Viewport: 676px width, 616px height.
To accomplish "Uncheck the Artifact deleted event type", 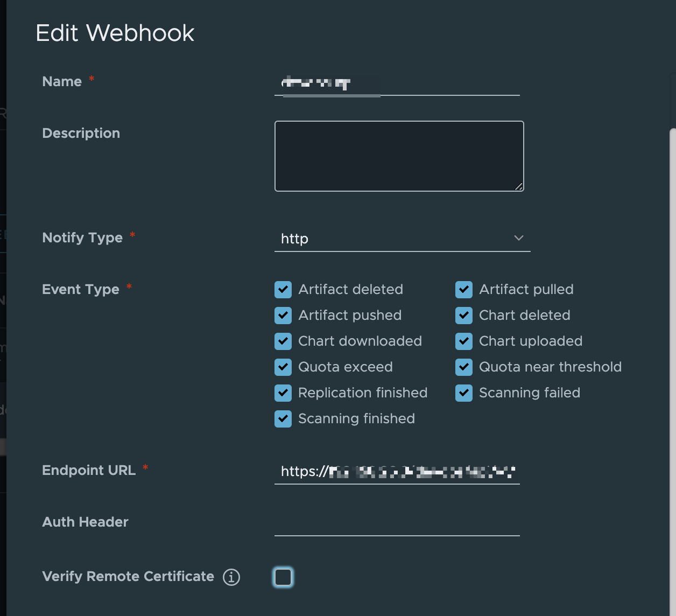I will click(283, 289).
